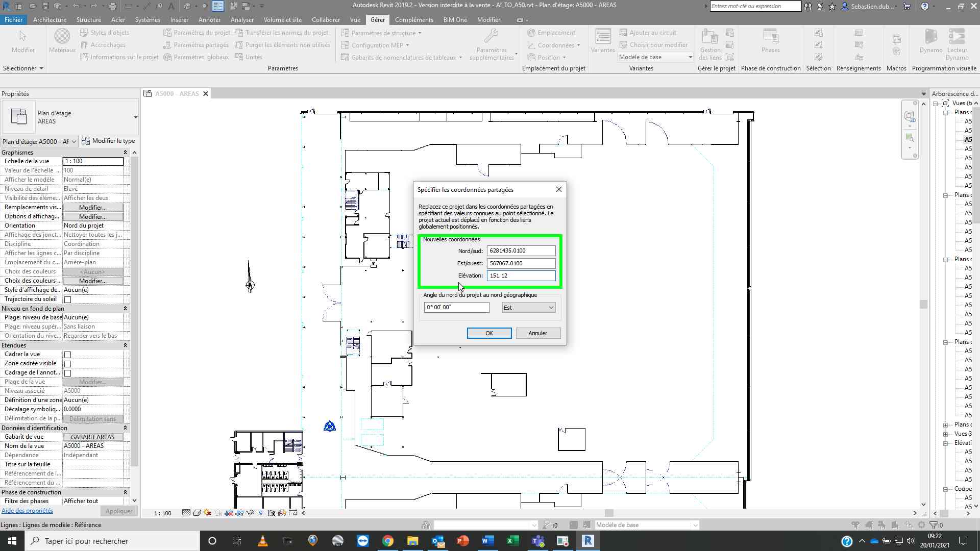Viewport: 980px width, 551px height.
Task: Open the Architecture ribbon tab
Action: pyautogui.click(x=50, y=20)
